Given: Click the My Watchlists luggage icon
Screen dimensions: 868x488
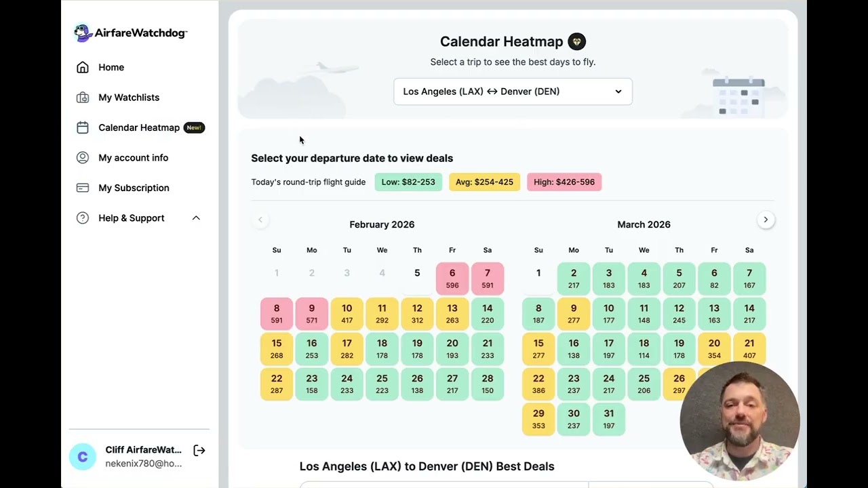Looking at the screenshot, I should pos(83,98).
